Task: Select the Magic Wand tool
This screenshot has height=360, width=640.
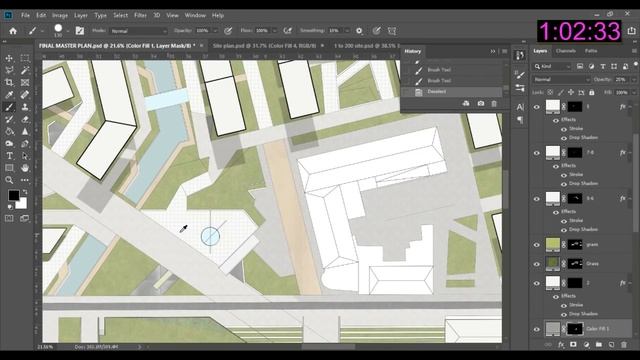Action: [25, 70]
